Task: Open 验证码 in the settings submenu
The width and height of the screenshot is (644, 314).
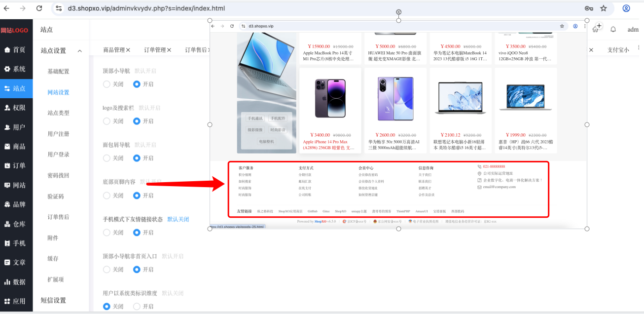Action: pos(55,196)
